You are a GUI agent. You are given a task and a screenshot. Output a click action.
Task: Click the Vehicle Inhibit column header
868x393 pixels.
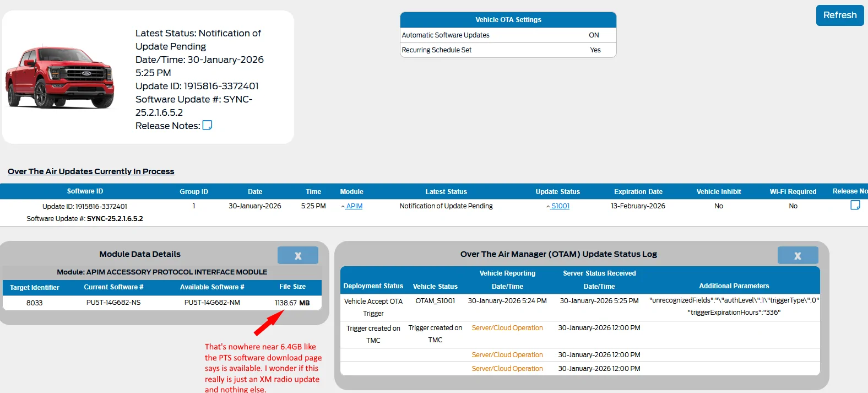tap(719, 192)
